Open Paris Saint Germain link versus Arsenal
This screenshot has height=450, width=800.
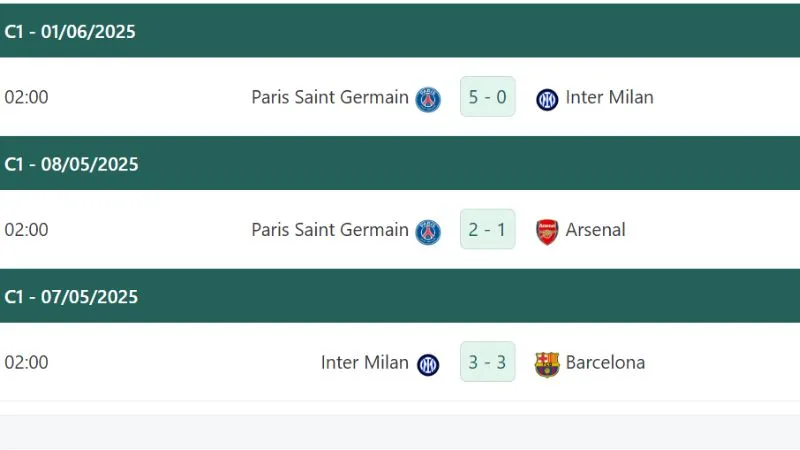[x=330, y=230]
